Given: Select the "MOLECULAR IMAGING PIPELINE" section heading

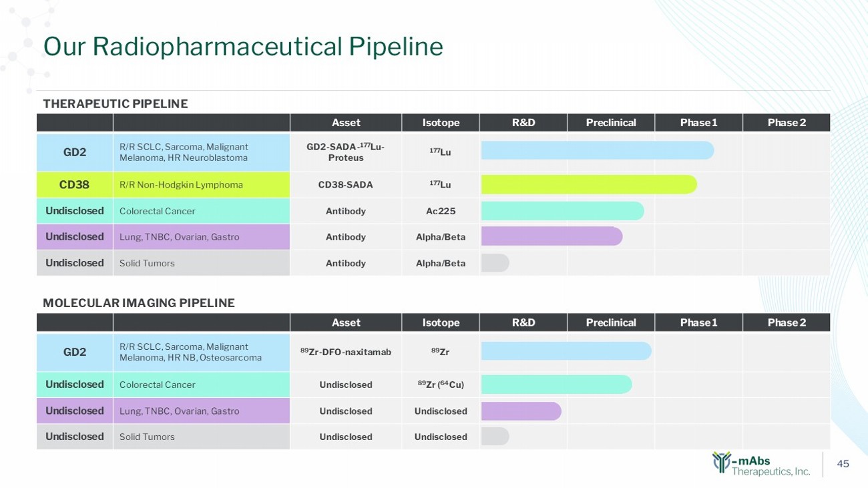Looking at the screenshot, I should tap(139, 303).
